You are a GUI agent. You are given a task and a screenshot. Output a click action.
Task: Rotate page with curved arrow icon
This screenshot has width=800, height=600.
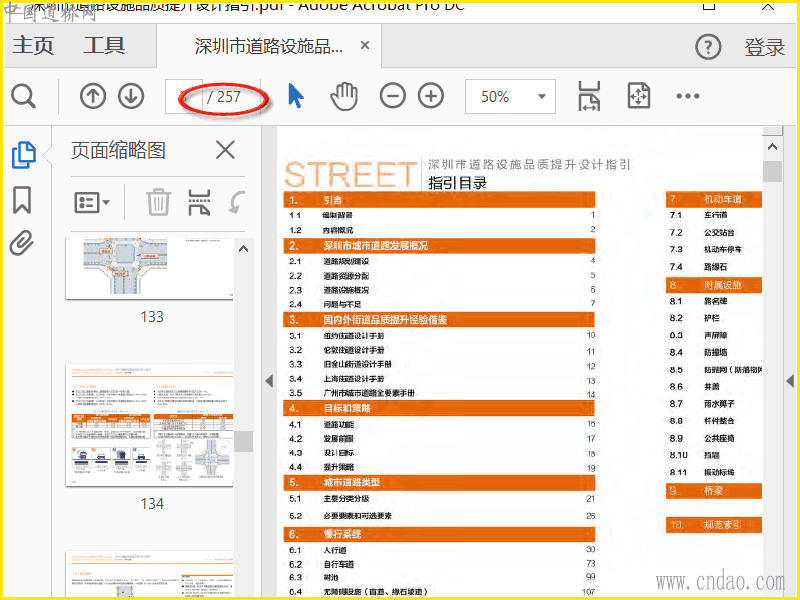tap(237, 202)
